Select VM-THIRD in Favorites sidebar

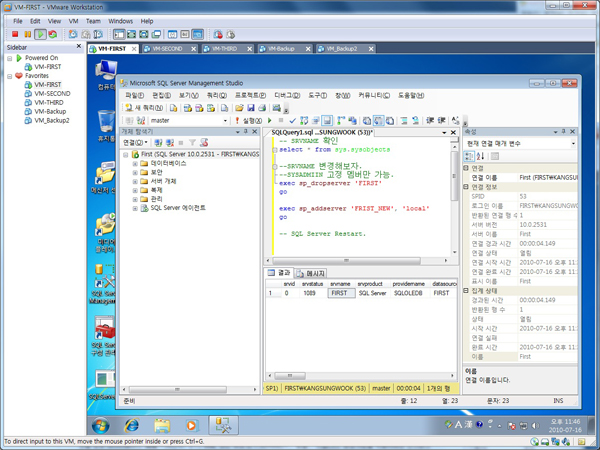[x=49, y=103]
